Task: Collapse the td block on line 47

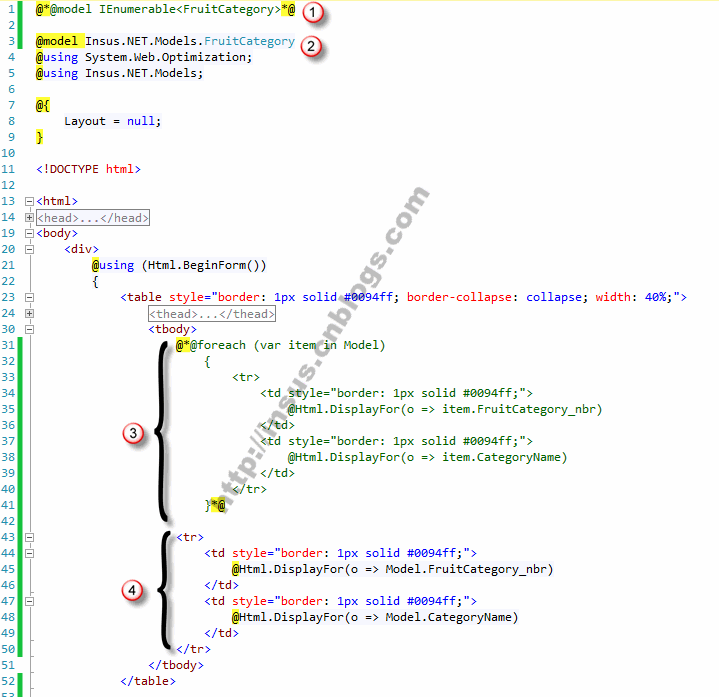Action: coord(29,601)
